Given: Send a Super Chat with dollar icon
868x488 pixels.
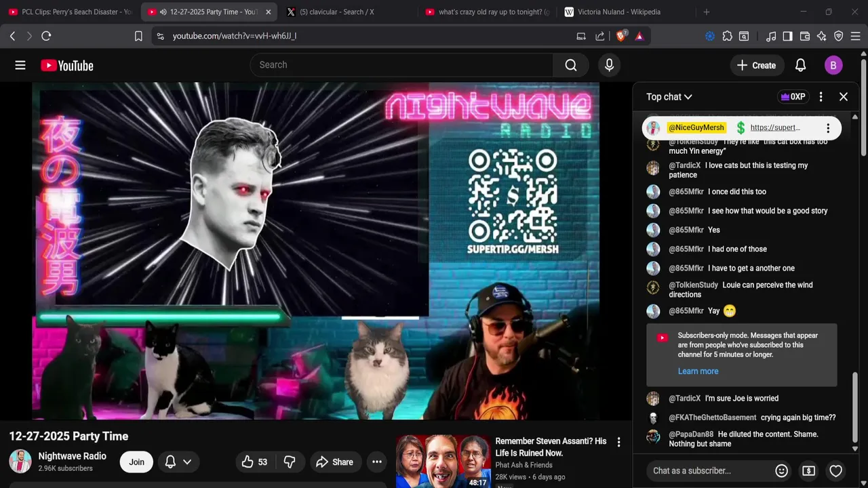Looking at the screenshot, I should click(808, 470).
